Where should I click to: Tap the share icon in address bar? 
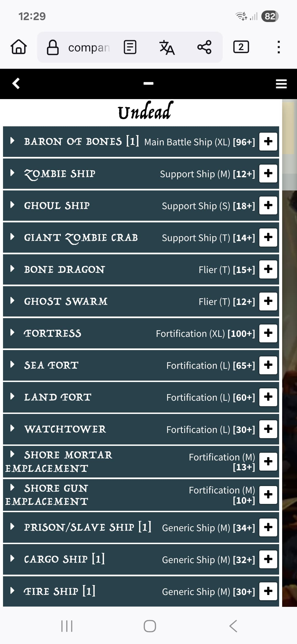click(x=204, y=47)
